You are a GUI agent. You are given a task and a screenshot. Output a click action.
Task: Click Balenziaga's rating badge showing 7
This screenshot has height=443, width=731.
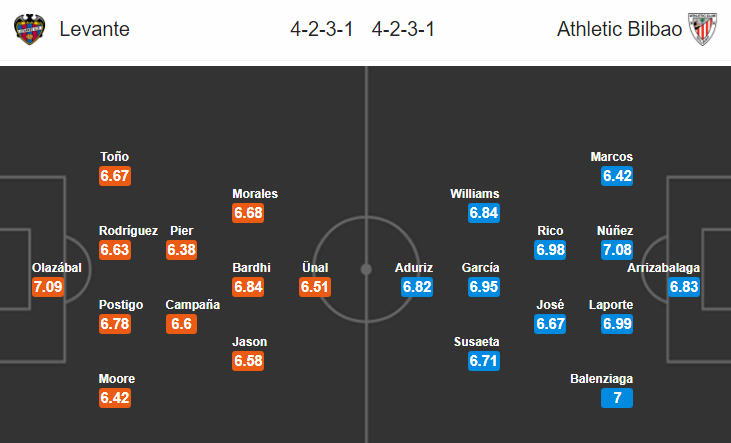[x=617, y=398]
